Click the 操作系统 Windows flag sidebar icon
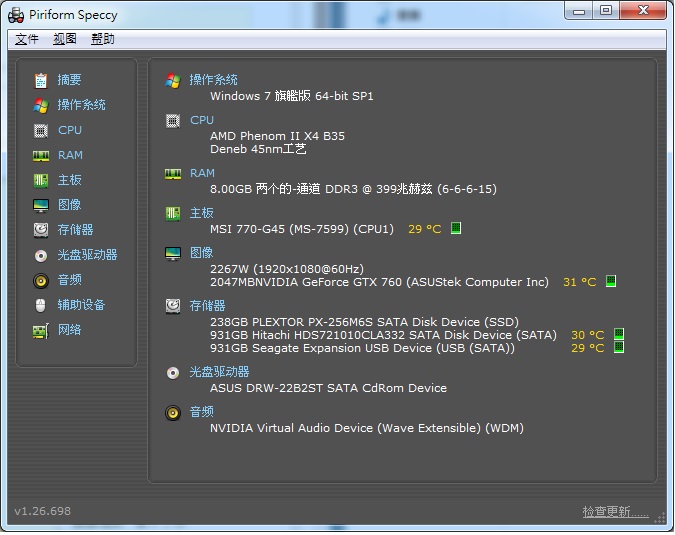This screenshot has height=535, width=675. point(41,105)
